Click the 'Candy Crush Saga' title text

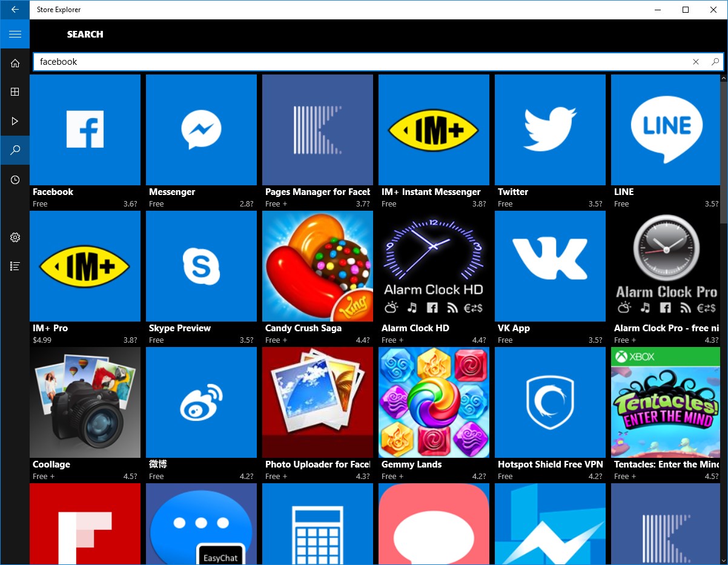303,328
